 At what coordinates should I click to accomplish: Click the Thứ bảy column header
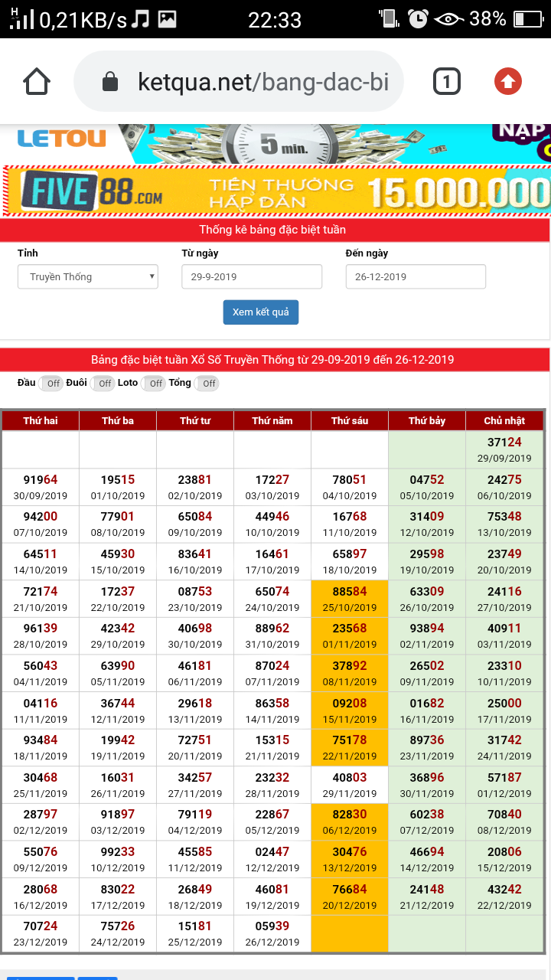(x=427, y=421)
